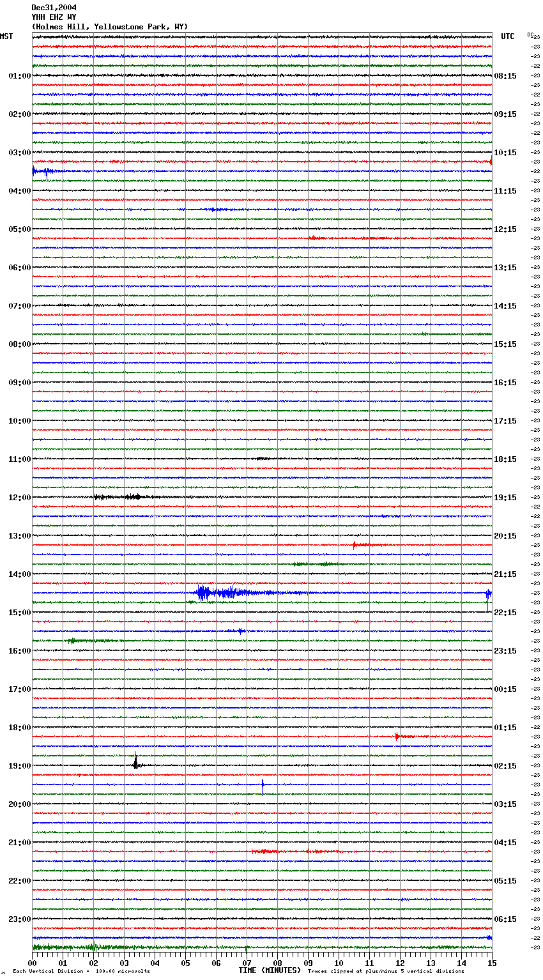This screenshot has height=980, width=543.
Task: Click the blue spike below the 19:00 row
Action: [263, 786]
